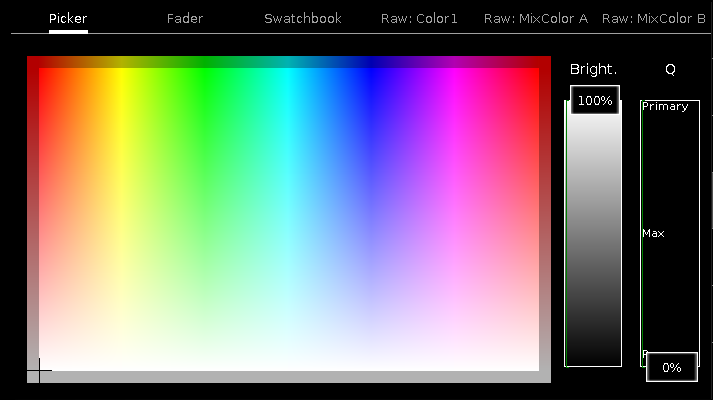Click the crosshair cursor in the picker corner

(39, 371)
